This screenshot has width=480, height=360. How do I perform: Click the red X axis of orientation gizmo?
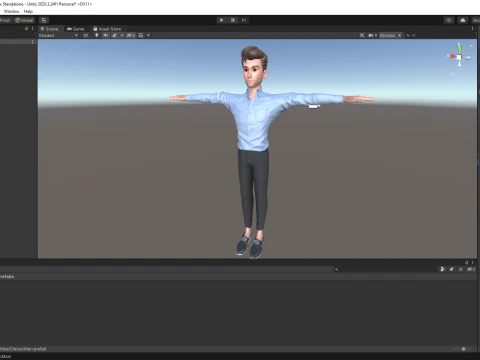coord(452,56)
